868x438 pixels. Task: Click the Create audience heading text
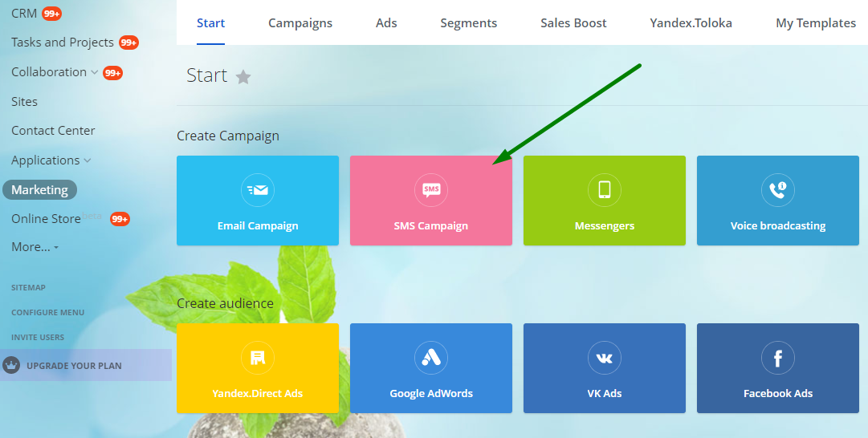226,303
